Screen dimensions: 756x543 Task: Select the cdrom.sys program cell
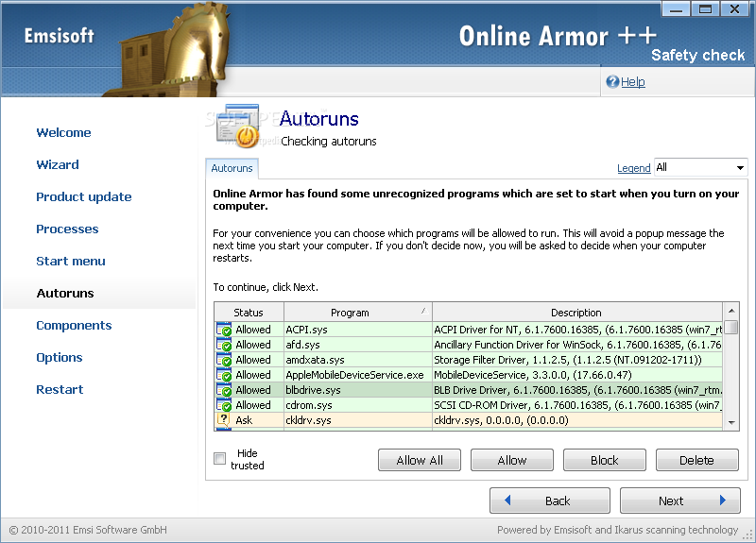tap(358, 405)
